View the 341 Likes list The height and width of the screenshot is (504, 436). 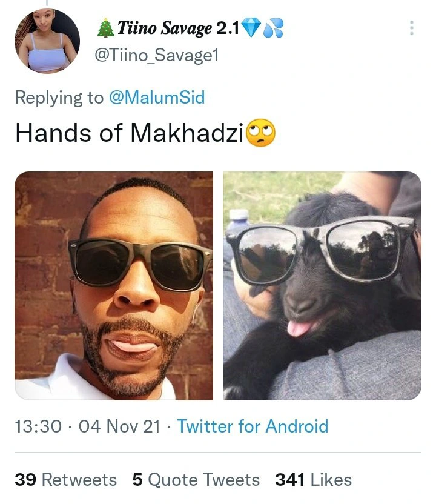pos(313,480)
